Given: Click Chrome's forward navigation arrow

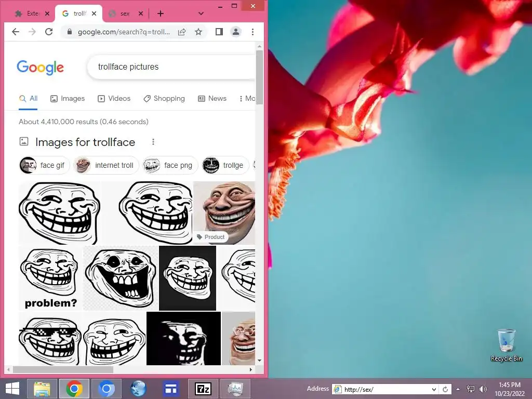Looking at the screenshot, I should pyautogui.click(x=32, y=32).
